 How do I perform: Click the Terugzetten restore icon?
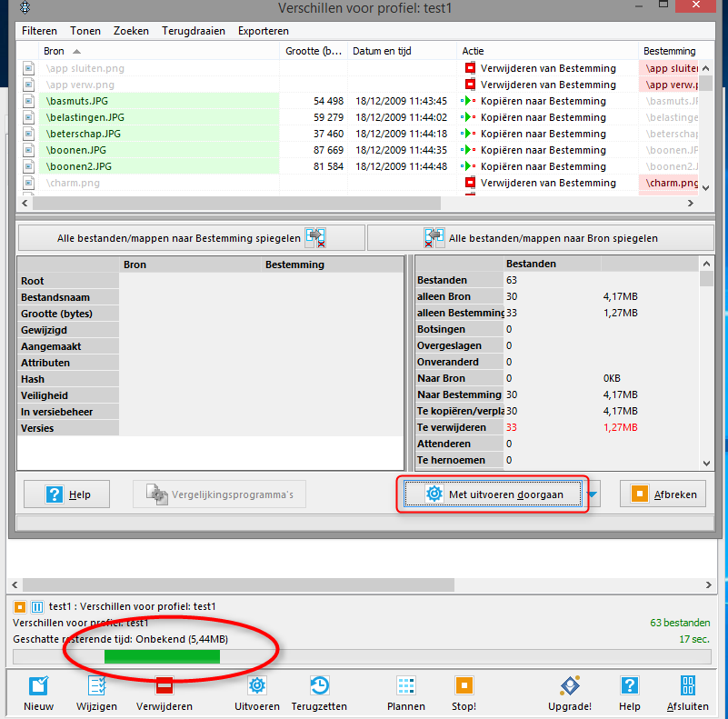319,685
